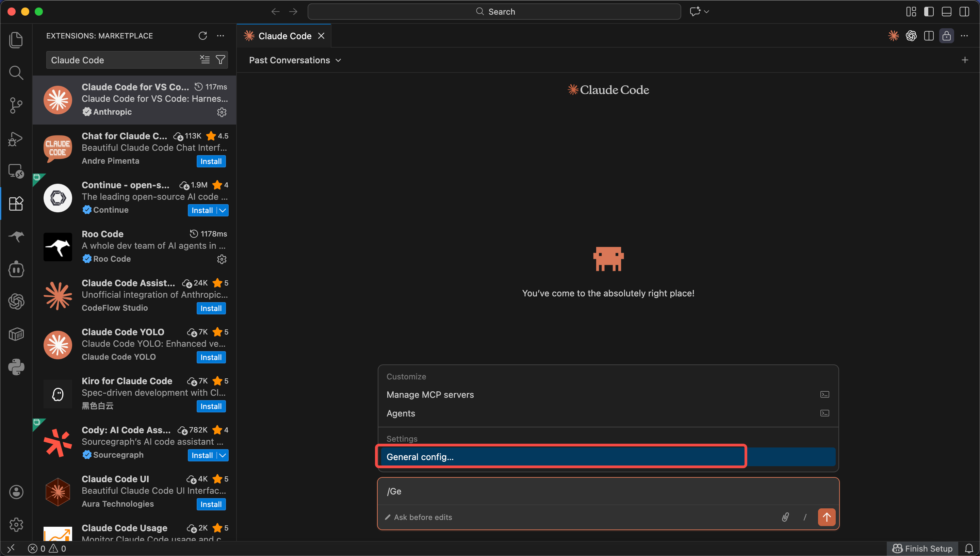The height and width of the screenshot is (556, 980).
Task: Install the Cody extension
Action: [x=202, y=455]
